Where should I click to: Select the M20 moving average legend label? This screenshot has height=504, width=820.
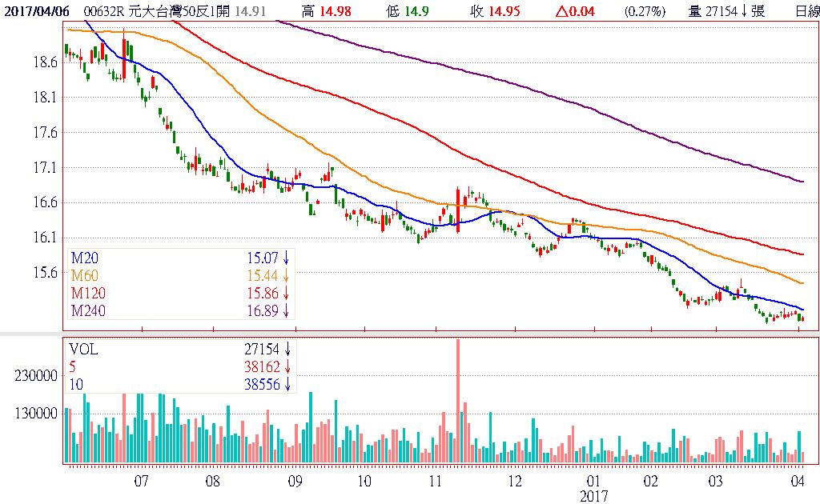pos(86,258)
